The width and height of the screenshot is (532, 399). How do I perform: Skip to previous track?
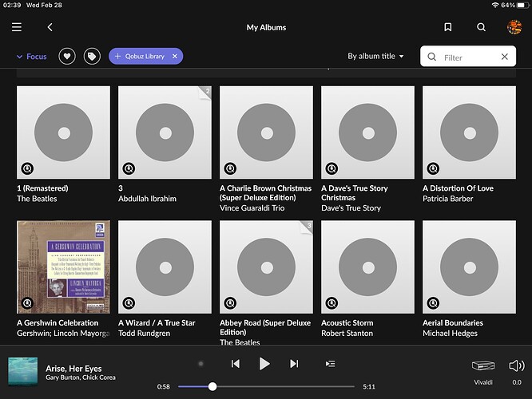point(236,364)
